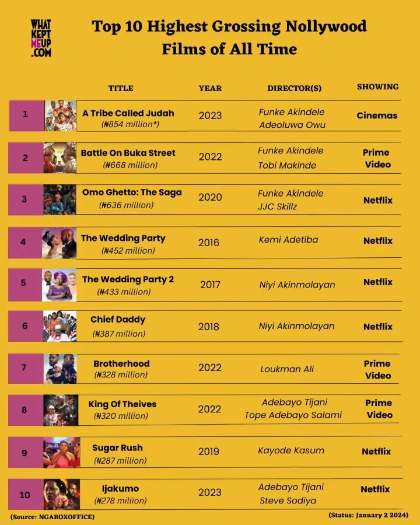Click the Brotherhood poster thumbnail
Image resolution: width=420 pixels, height=525 pixels.
pyautogui.click(x=61, y=368)
